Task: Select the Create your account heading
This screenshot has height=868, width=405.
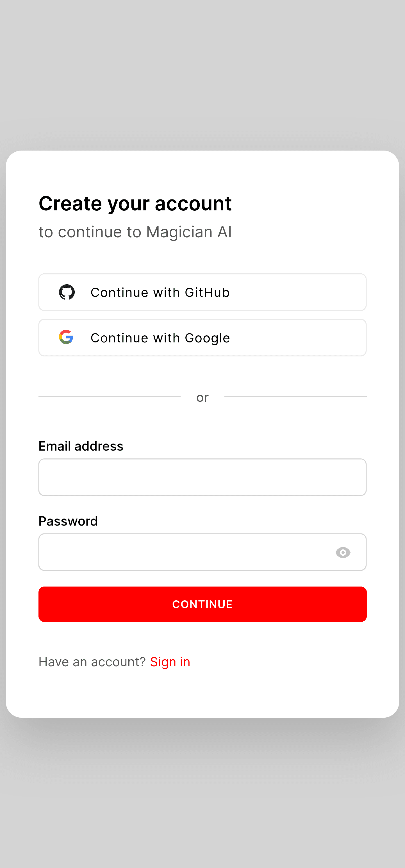Action: (x=135, y=204)
